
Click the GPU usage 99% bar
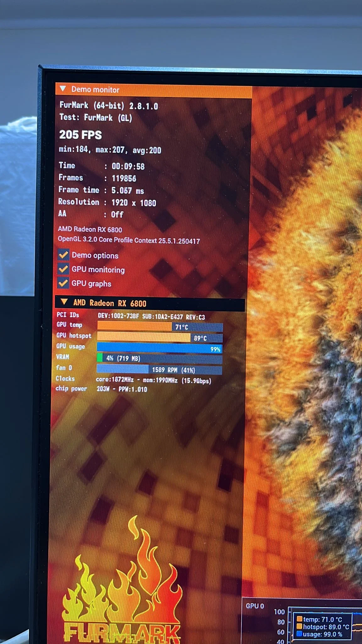(x=160, y=348)
